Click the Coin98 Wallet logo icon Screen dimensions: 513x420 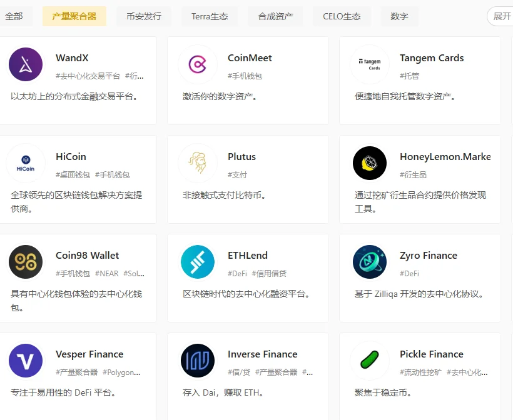(x=26, y=262)
